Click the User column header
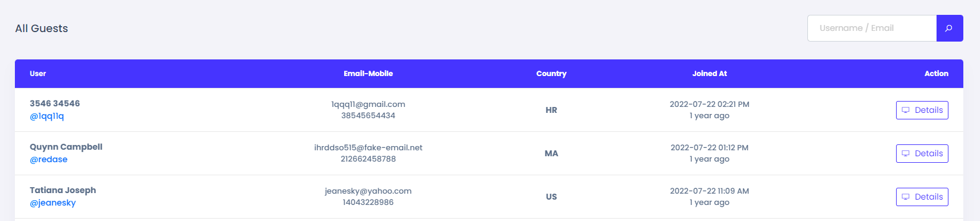This screenshot has height=221, width=980. tap(38, 74)
